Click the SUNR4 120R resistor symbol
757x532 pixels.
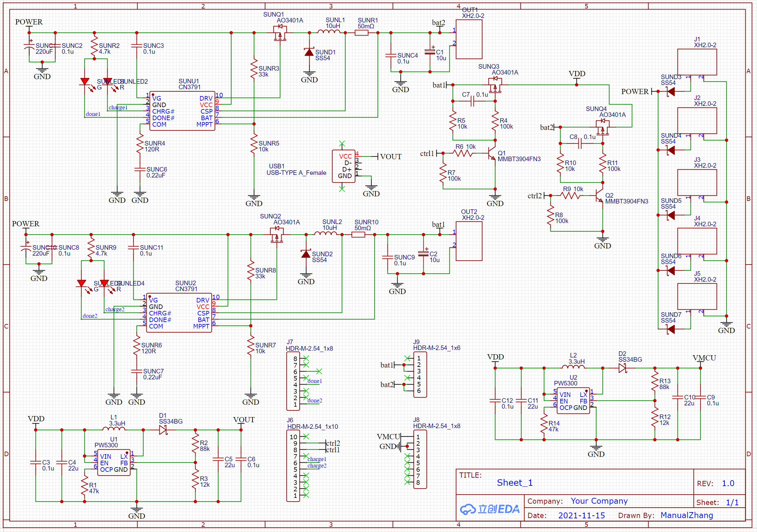click(x=140, y=143)
